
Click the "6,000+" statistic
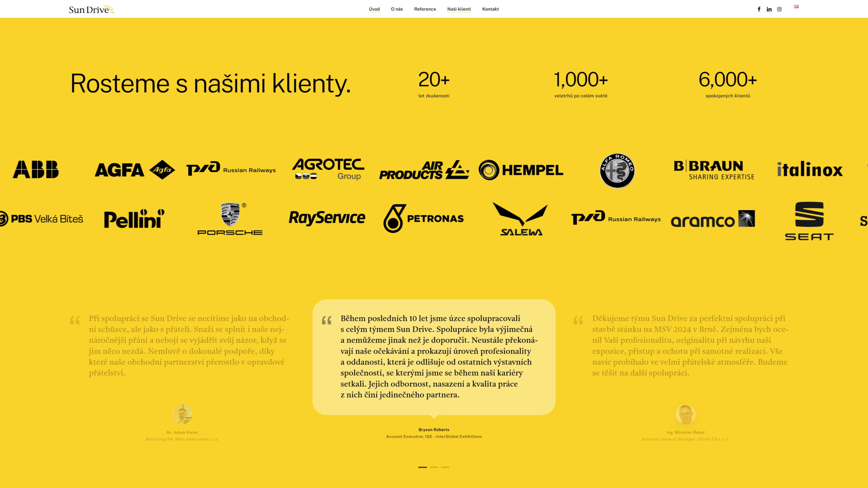pyautogui.click(x=728, y=80)
